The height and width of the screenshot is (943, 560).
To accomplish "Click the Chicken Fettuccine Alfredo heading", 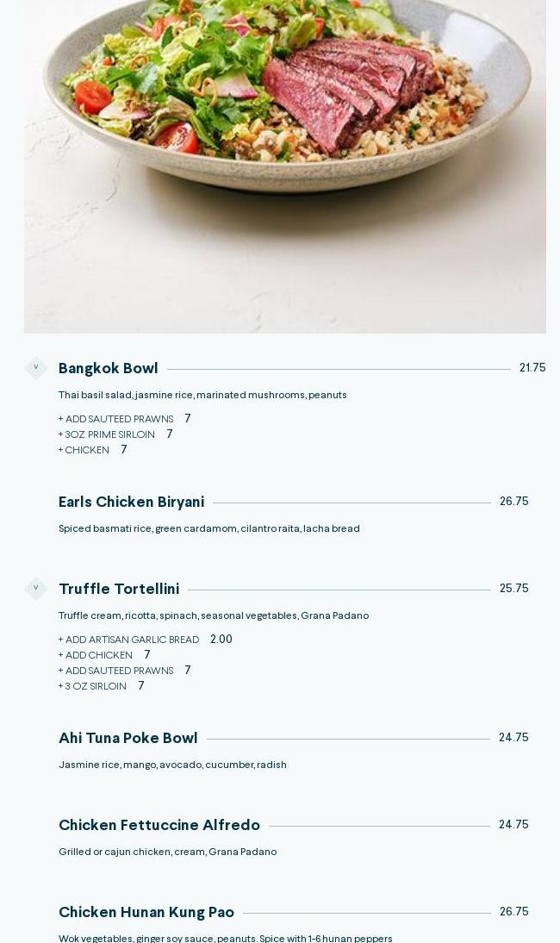I will pyautogui.click(x=159, y=826).
